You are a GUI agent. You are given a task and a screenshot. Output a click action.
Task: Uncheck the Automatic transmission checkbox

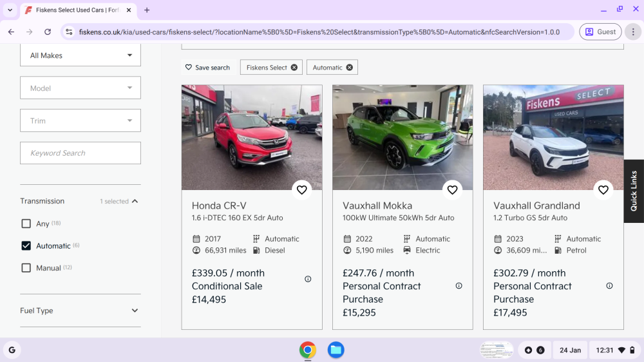(26, 245)
